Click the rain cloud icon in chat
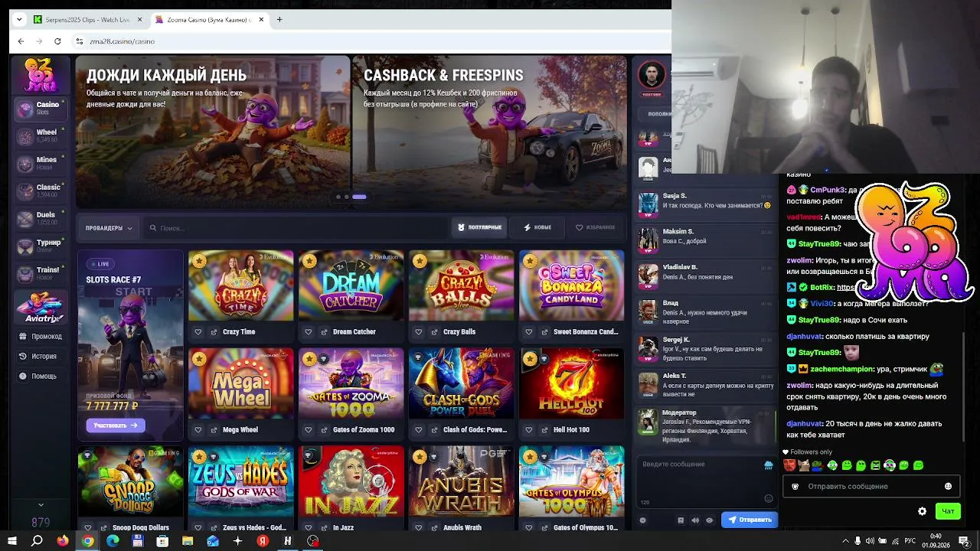 769,465
